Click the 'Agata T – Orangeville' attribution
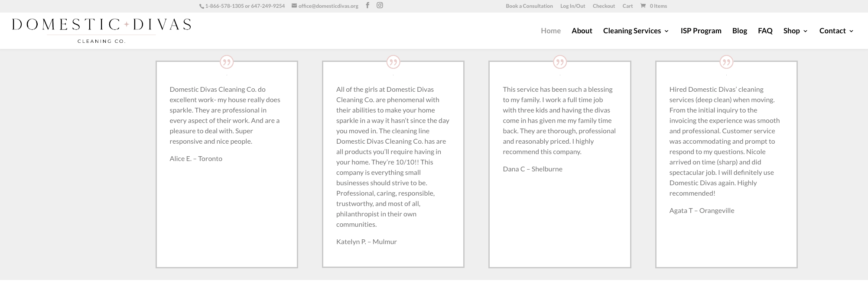 pos(702,210)
